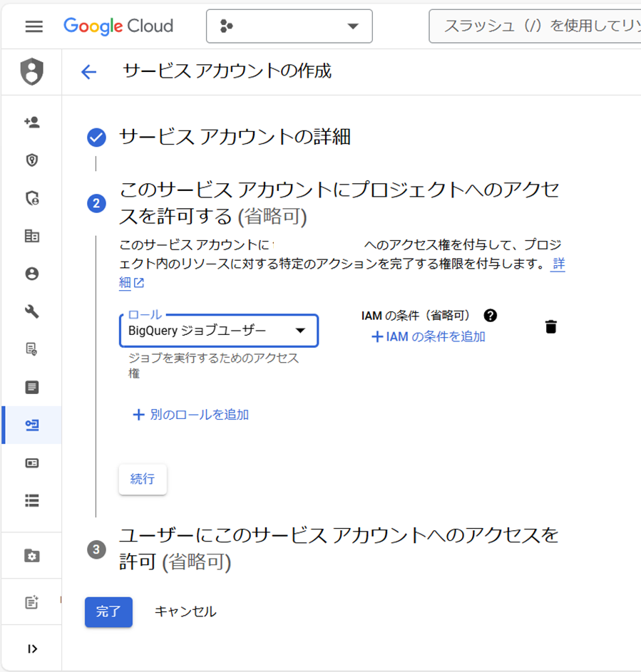Click the step 3 number badge
Image resolution: width=641 pixels, height=672 pixels.
tap(96, 549)
